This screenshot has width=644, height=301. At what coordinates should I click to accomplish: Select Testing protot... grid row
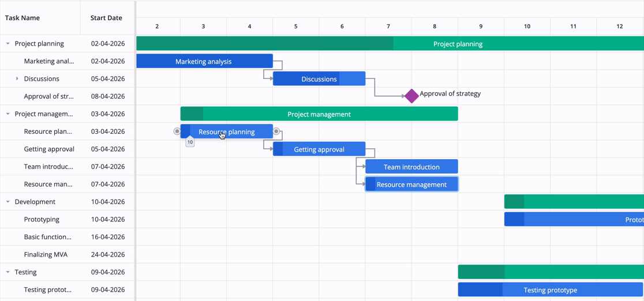click(67, 289)
